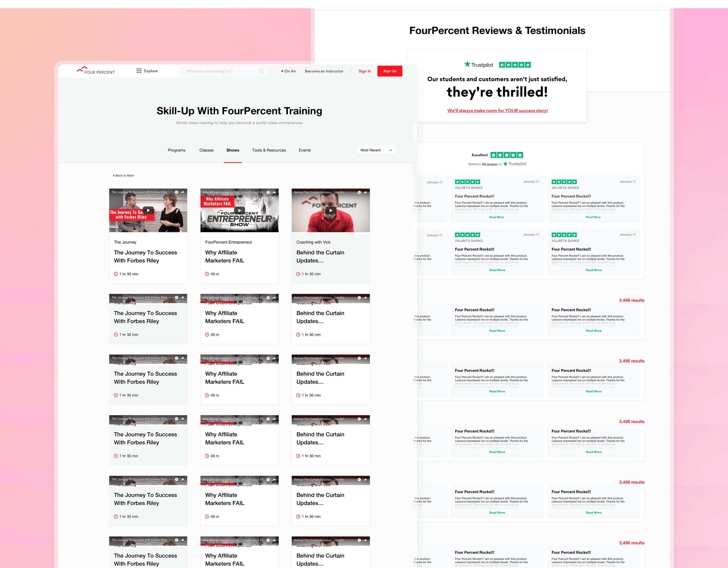Click share arrow on Behind The Curtain video
The width and height of the screenshot is (728, 568).
click(365, 192)
